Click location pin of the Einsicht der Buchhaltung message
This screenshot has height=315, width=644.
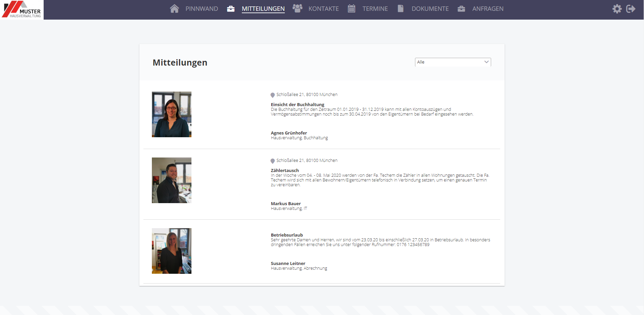coord(273,95)
